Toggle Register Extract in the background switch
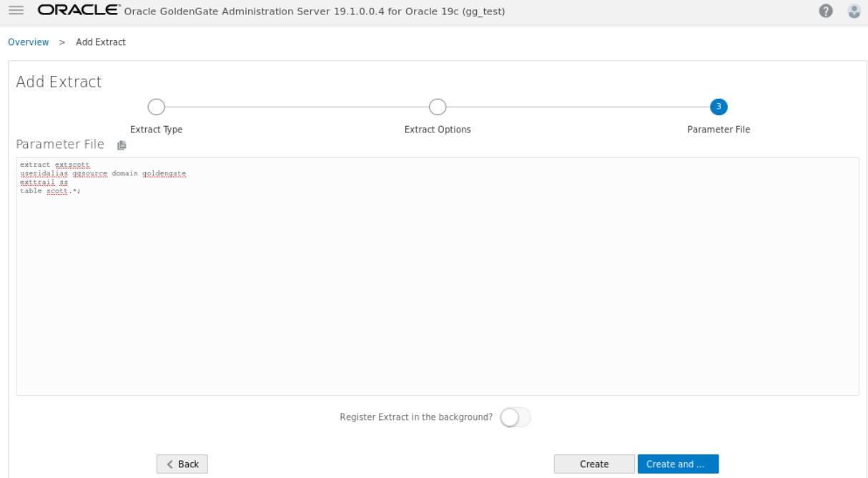Viewport: 868px width, 478px height. point(516,417)
